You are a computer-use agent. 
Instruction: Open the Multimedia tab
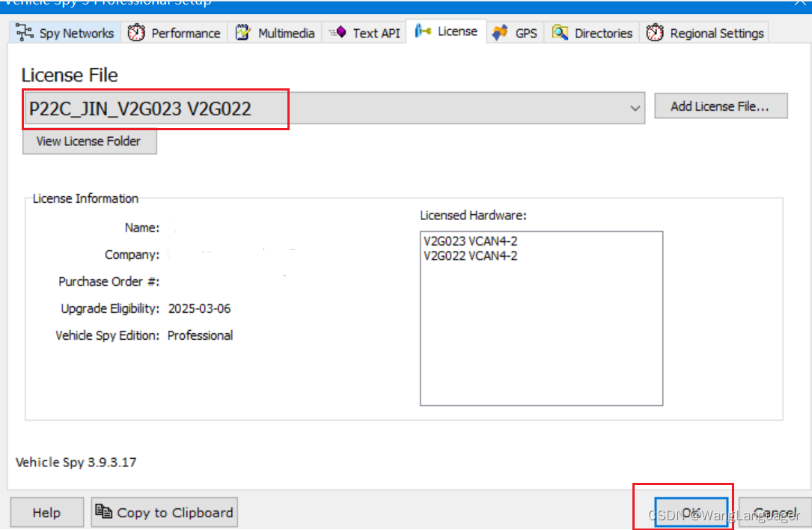(275, 33)
